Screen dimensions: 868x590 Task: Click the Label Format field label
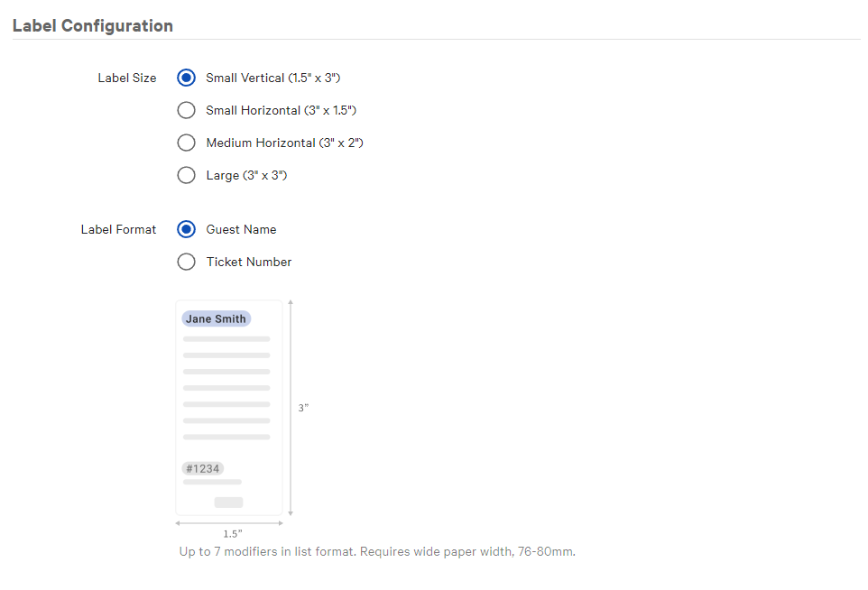pyautogui.click(x=118, y=229)
